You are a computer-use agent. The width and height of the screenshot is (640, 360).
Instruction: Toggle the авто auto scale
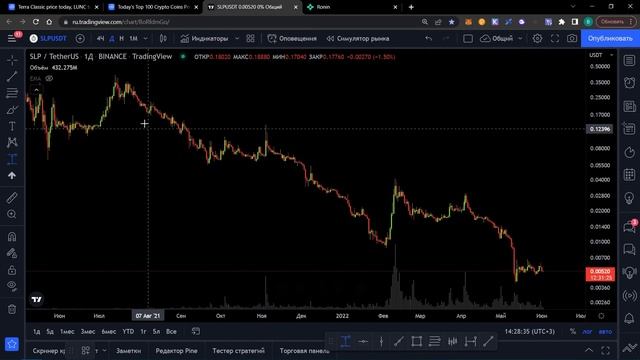(x=605, y=331)
